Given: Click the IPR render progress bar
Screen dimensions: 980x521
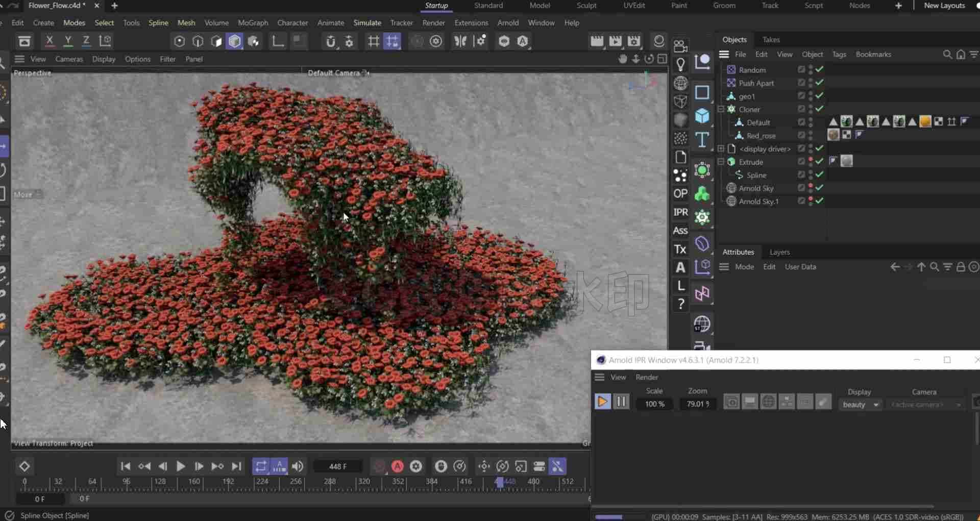Looking at the screenshot, I should pyautogui.click(x=621, y=517).
